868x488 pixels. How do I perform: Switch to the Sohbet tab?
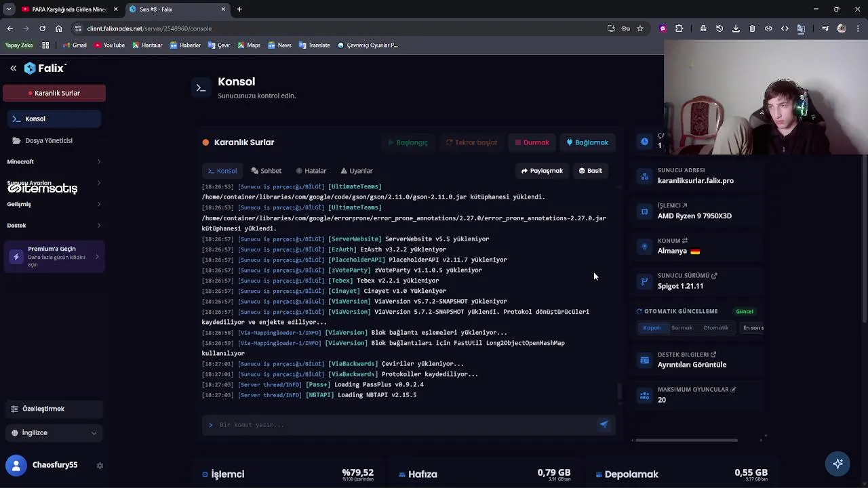coord(267,171)
